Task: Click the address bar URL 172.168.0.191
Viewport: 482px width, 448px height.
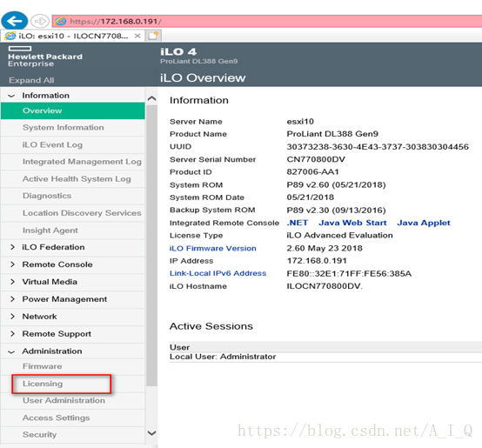Action: pyautogui.click(x=116, y=21)
